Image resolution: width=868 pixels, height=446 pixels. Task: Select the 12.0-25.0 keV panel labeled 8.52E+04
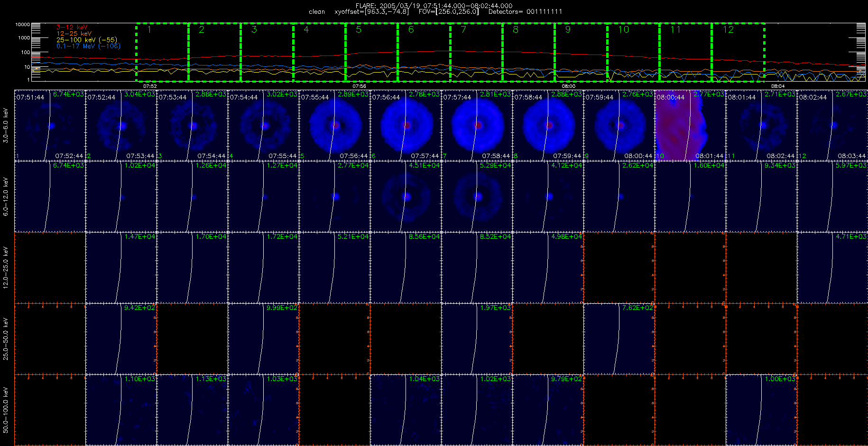(x=477, y=268)
